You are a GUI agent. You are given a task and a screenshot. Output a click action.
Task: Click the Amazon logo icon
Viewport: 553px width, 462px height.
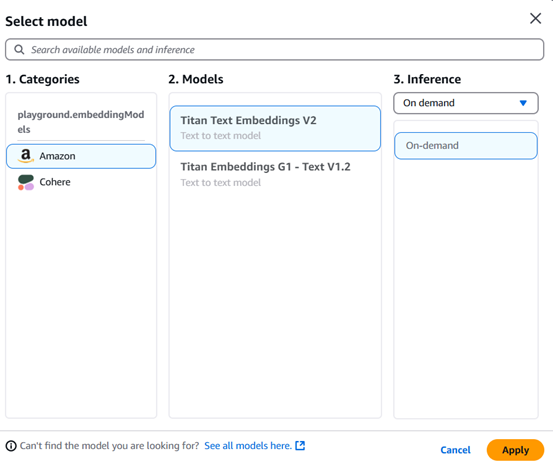click(x=25, y=156)
